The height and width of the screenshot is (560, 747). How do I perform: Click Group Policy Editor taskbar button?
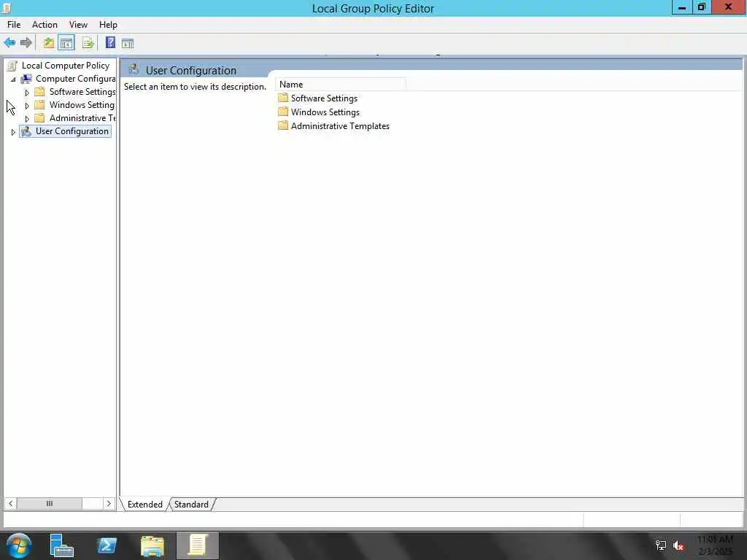click(x=198, y=545)
